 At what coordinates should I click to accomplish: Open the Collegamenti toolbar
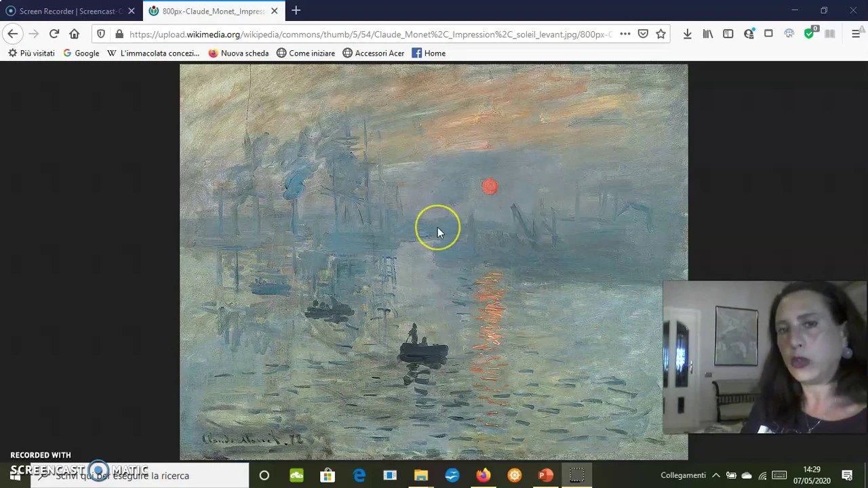[683, 475]
